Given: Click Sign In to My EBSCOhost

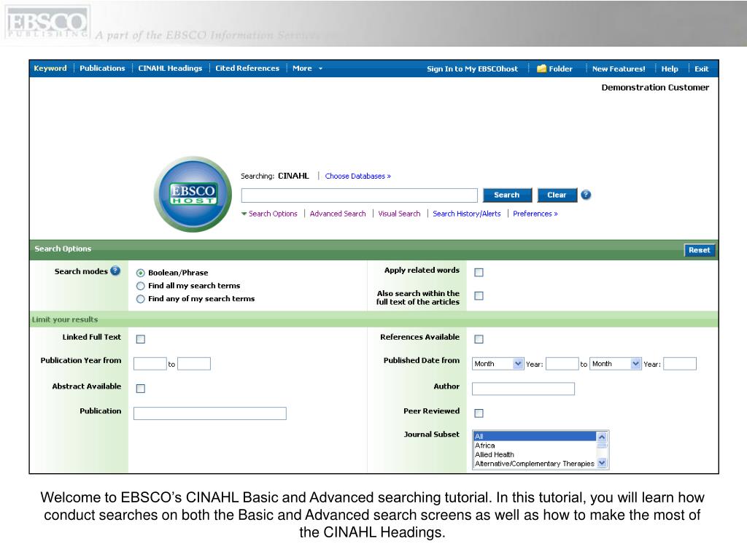Looking at the screenshot, I should click(x=472, y=69).
